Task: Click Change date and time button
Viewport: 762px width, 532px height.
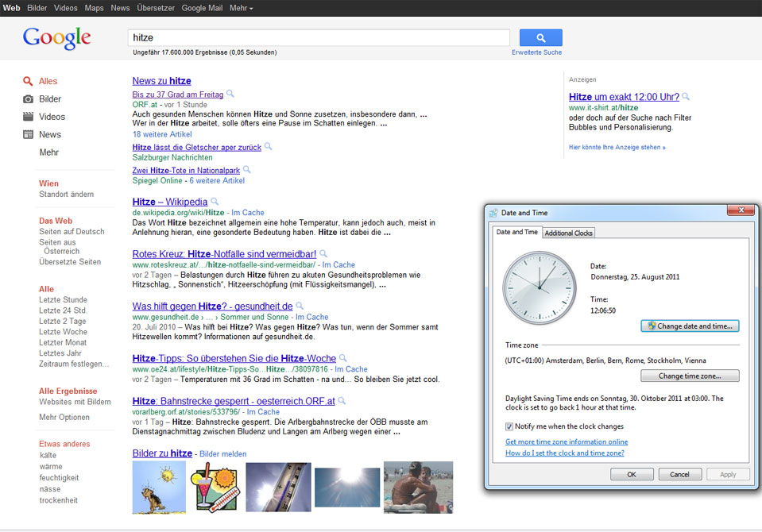Action: [690, 326]
